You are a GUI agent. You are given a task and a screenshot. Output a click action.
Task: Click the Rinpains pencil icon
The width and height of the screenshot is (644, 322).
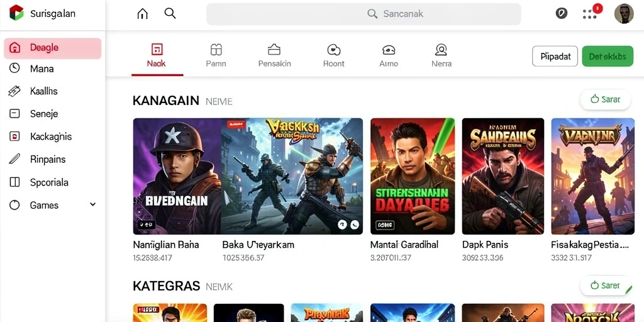[14, 159]
